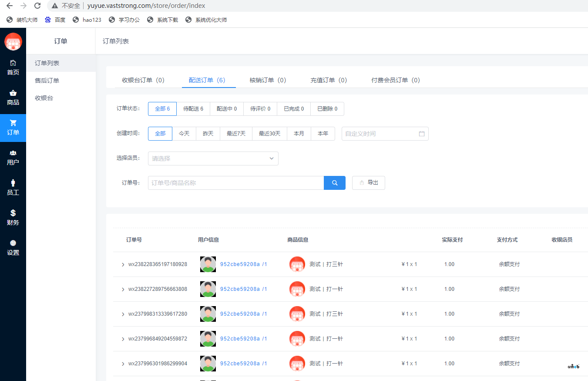Expand order row wx238227289756663808
This screenshot has height=381, width=588.
pos(123,290)
